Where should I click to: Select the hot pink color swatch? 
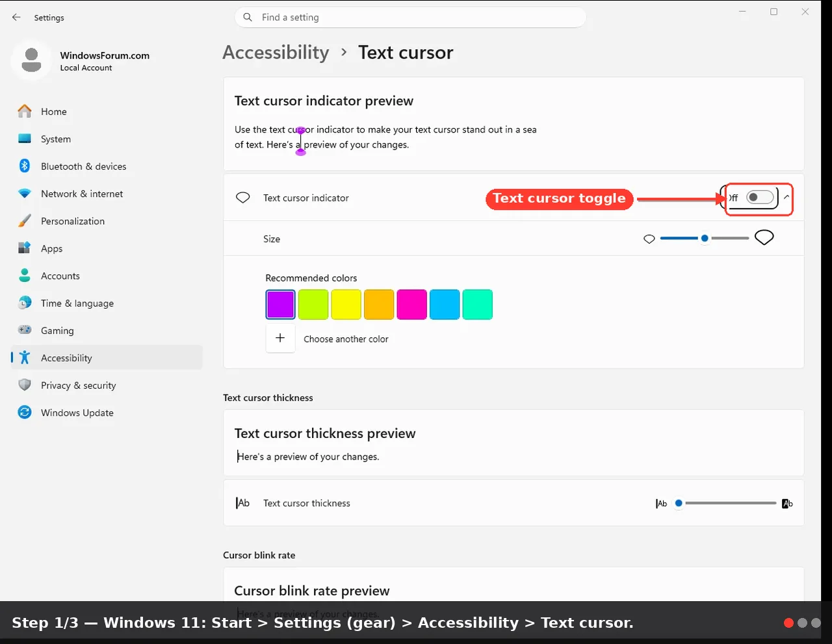[x=412, y=305]
